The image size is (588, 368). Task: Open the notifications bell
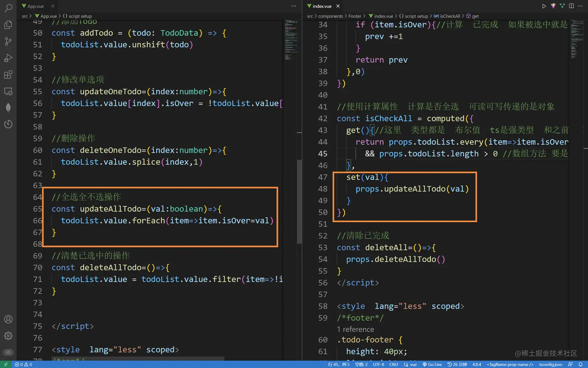(x=581, y=364)
